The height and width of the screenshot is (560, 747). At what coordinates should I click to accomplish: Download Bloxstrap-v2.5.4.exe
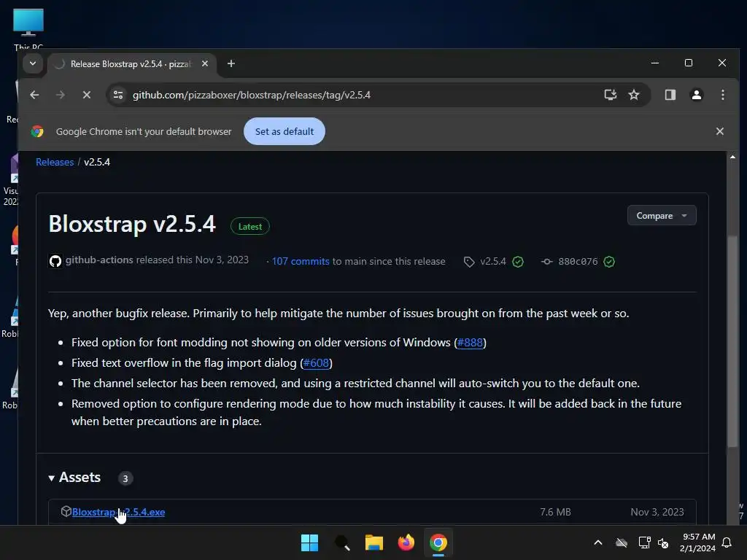click(x=119, y=513)
